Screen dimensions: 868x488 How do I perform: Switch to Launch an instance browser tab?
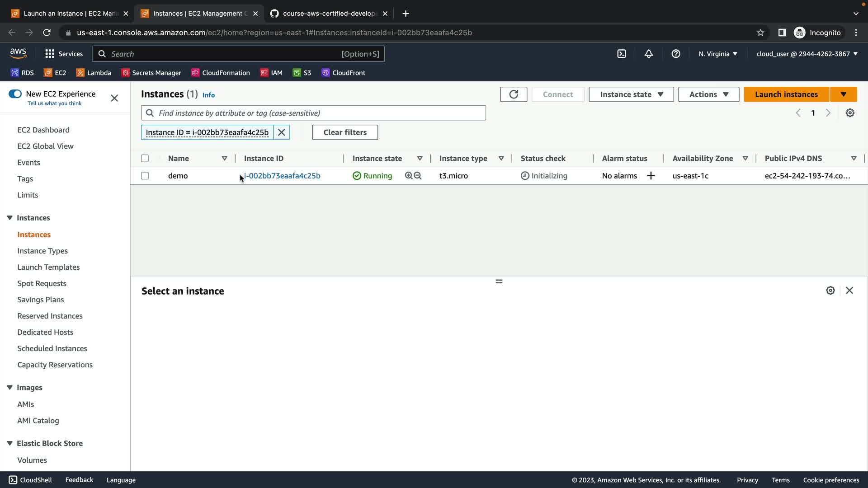pyautogui.click(x=70, y=14)
